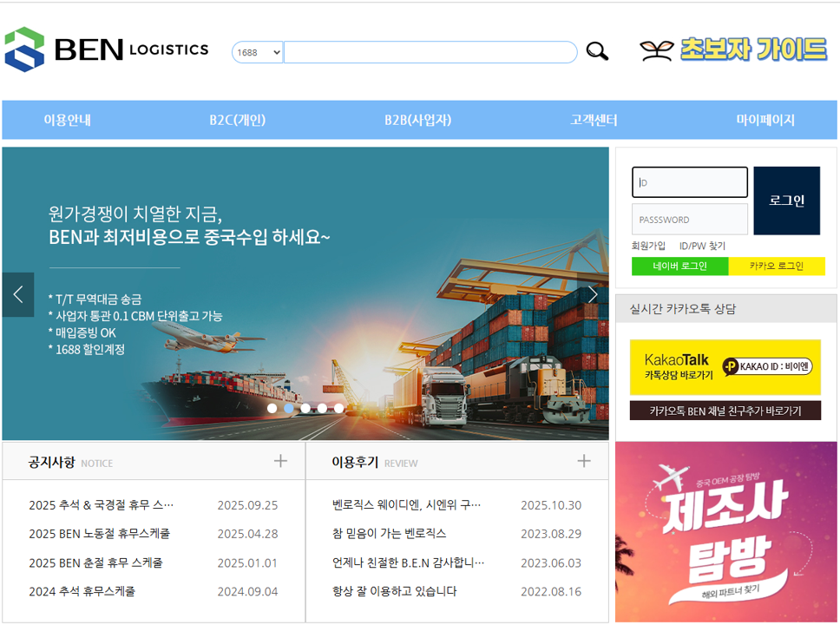The image size is (840, 625).
Task: Click the BEN Logistics logo
Action: [x=107, y=49]
